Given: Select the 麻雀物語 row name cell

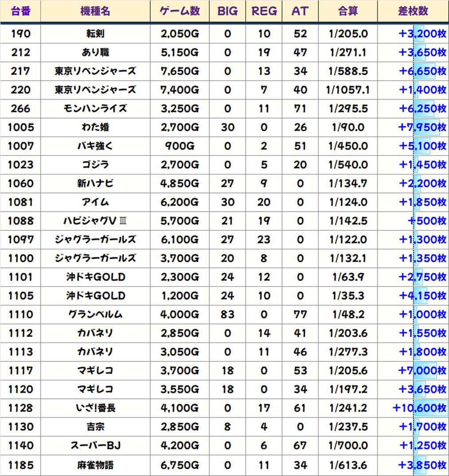Looking at the screenshot, I should point(95,464).
